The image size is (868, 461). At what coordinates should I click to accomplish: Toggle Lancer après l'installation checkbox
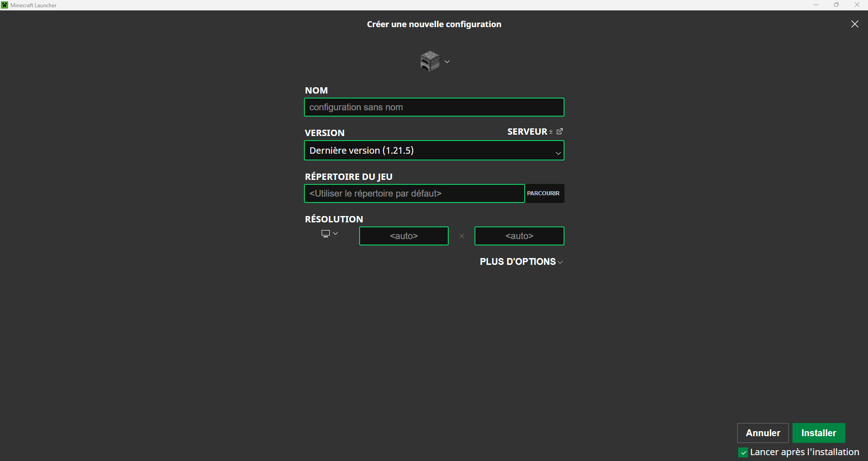(x=743, y=452)
